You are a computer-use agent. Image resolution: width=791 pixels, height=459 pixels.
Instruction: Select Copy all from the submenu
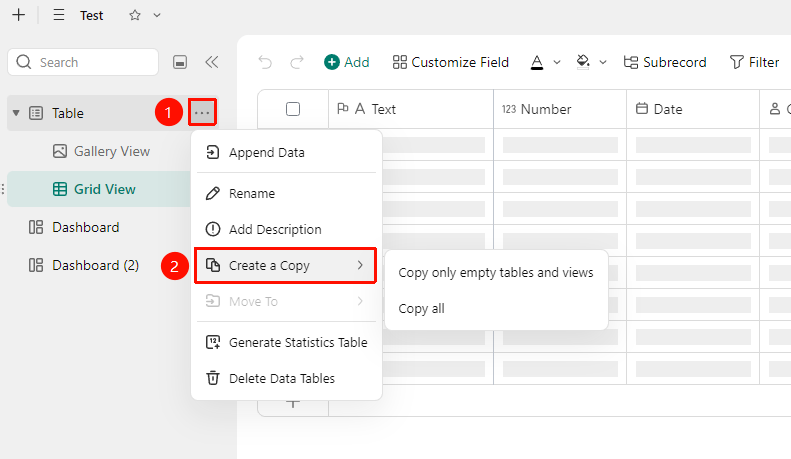click(x=496, y=309)
